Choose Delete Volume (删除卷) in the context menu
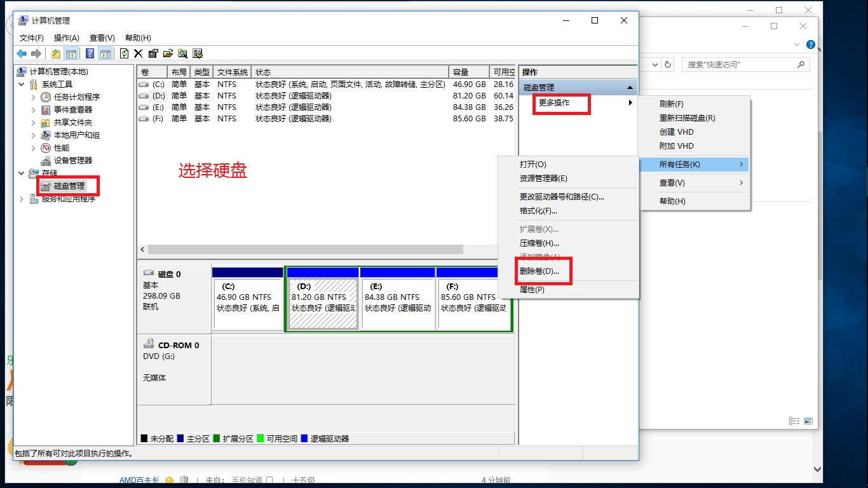This screenshot has width=868, height=488. (568, 271)
